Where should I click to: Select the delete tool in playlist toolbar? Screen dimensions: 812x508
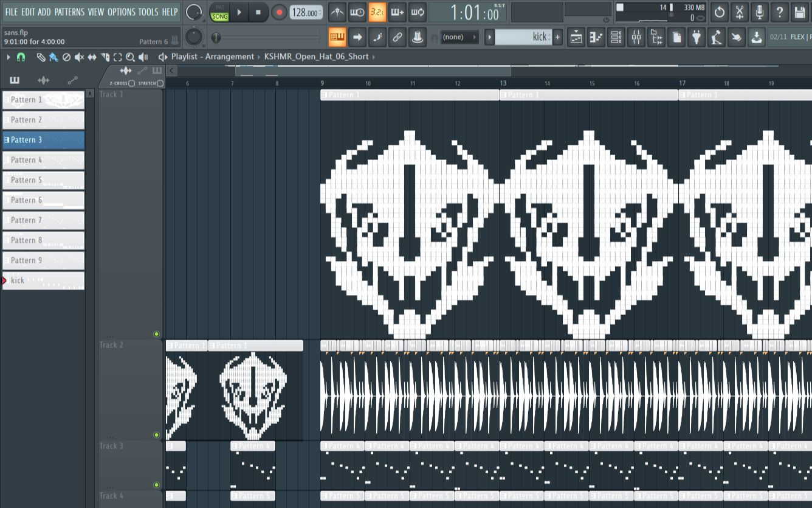coord(66,57)
